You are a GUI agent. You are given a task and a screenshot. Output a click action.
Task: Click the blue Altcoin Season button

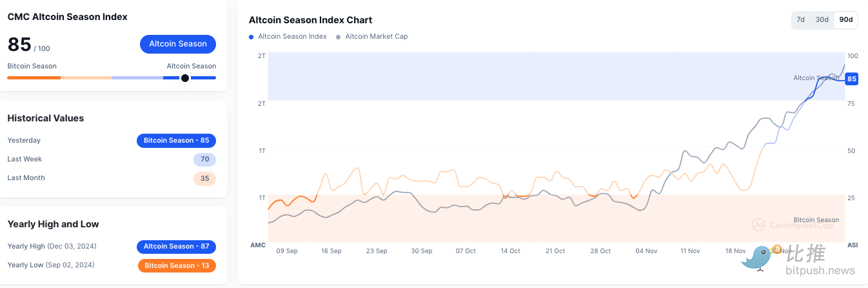pyautogui.click(x=178, y=44)
